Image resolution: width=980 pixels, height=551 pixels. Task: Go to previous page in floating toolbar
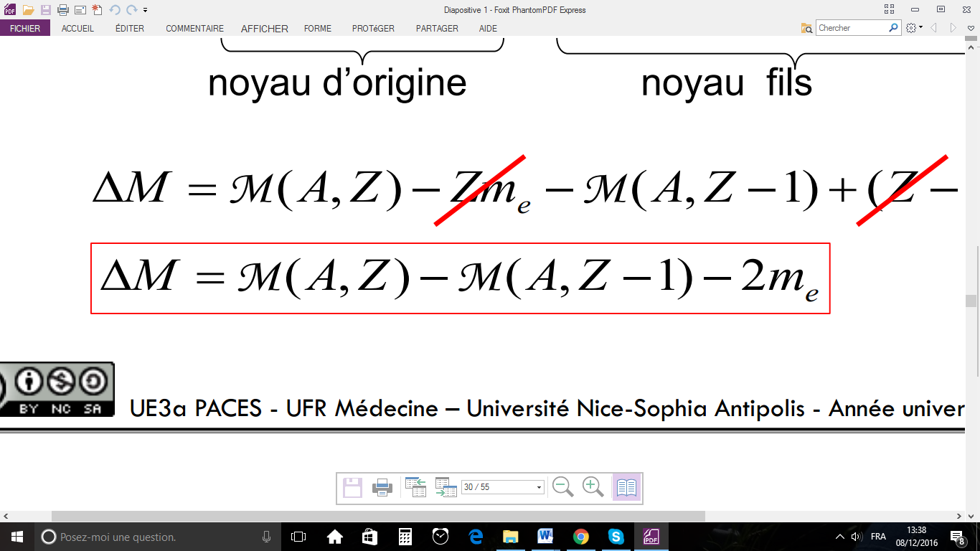point(416,487)
